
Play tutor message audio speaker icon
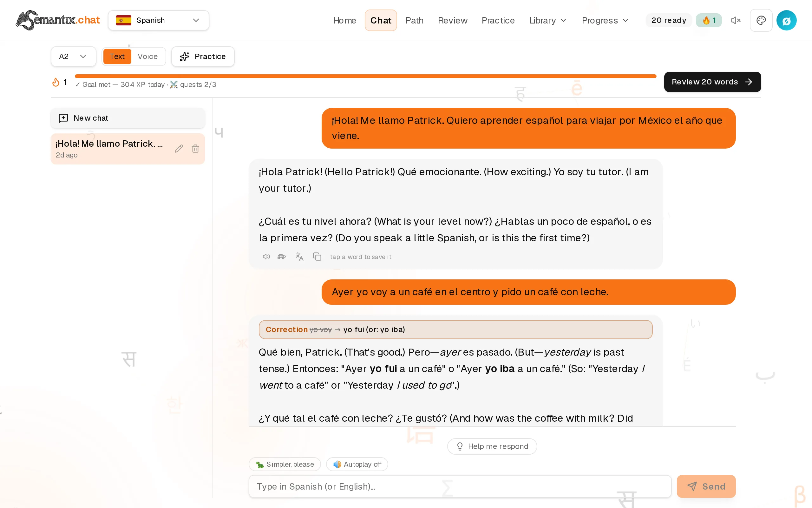pos(266,257)
